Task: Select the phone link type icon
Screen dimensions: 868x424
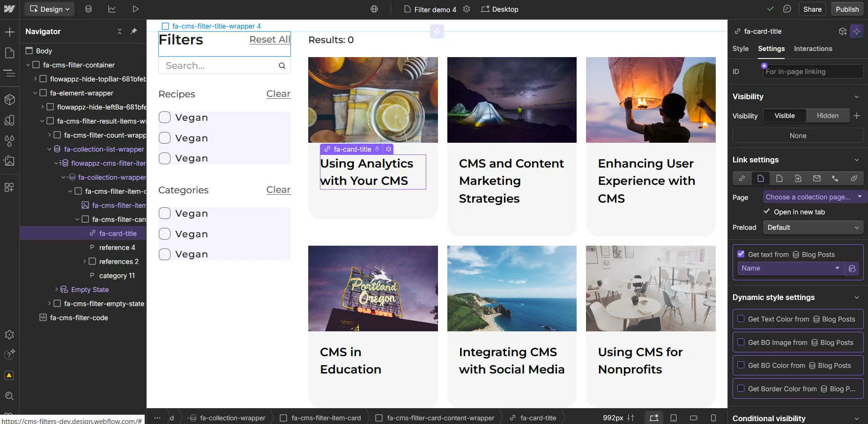Action: pos(835,178)
